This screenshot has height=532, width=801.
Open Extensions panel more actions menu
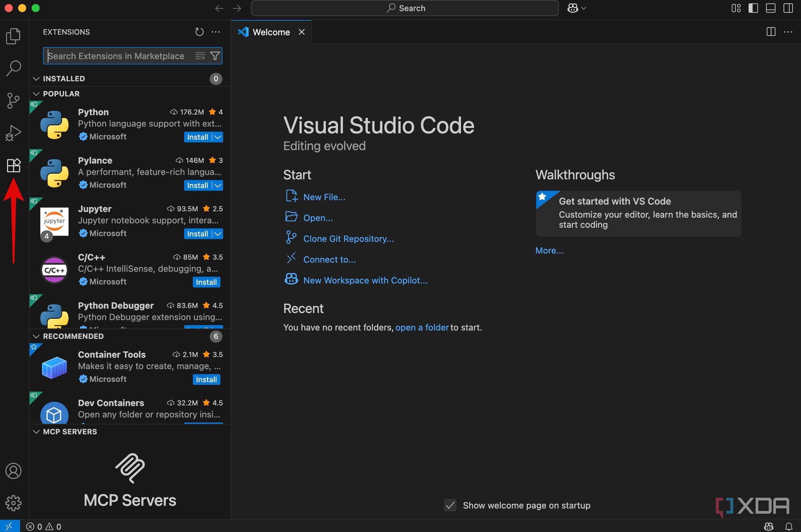click(215, 32)
